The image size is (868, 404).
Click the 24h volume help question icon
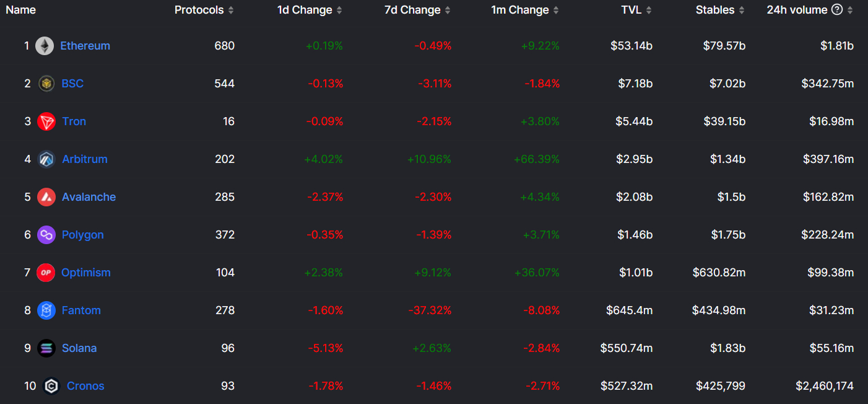(x=837, y=10)
